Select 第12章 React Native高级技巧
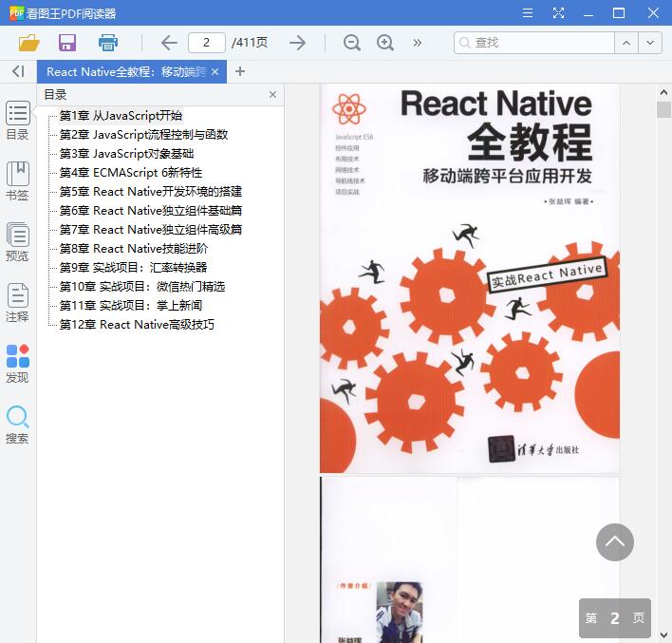 coord(137,324)
